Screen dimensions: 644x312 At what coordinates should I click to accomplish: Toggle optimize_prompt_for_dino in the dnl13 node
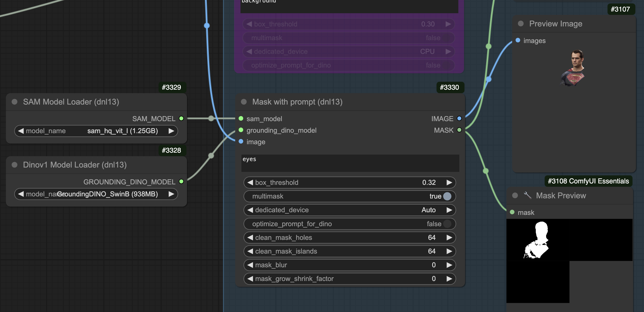click(x=447, y=224)
